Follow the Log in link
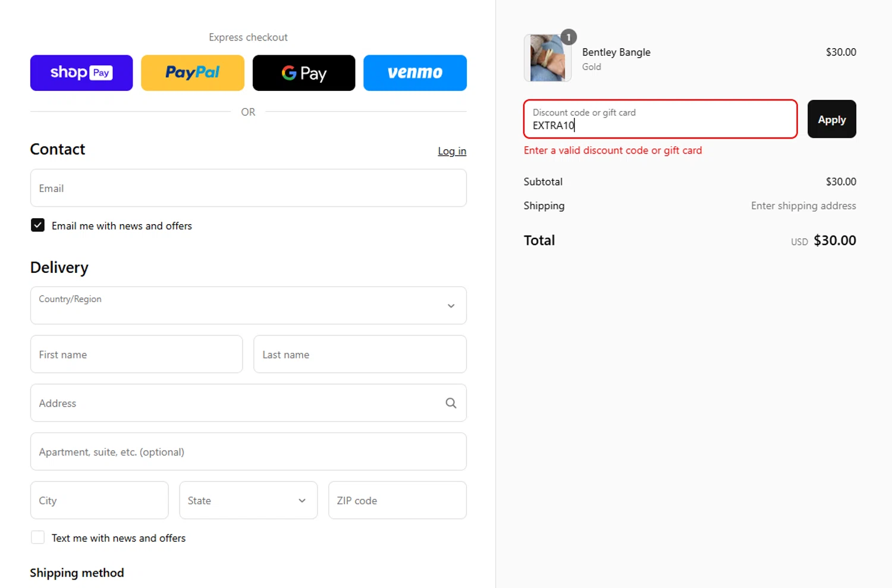 click(x=452, y=151)
